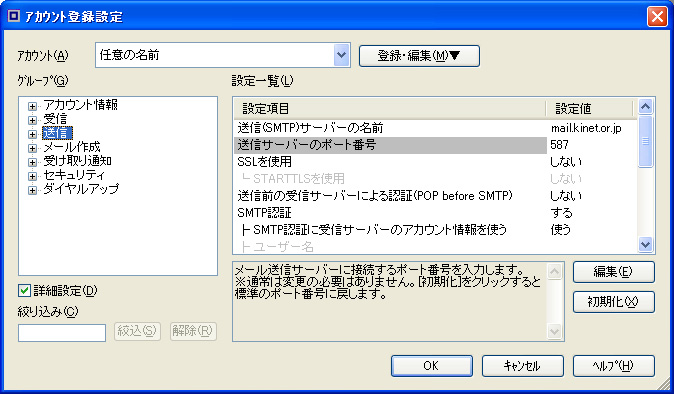Click the 編集(E) button
Screen dimensions: 674x394
point(613,272)
